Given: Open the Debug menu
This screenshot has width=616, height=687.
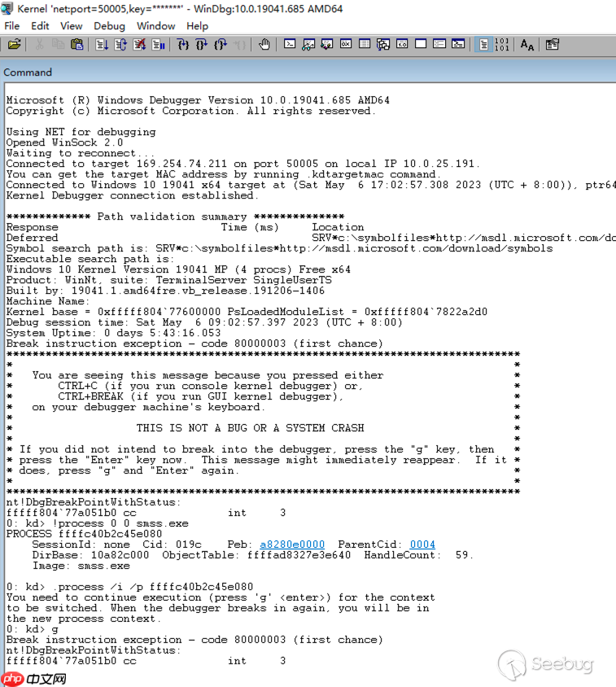Looking at the screenshot, I should click(x=109, y=26).
